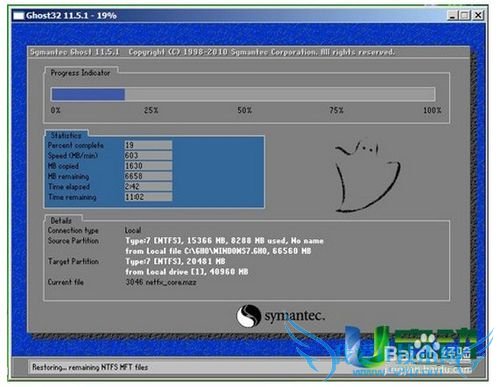Click the Time elapsed value 2:42

(x=148, y=186)
